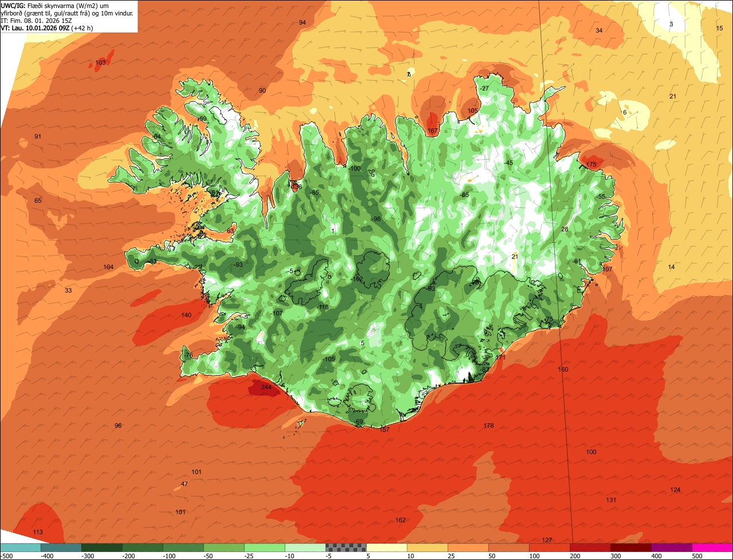Select the inland value -118

(323, 307)
